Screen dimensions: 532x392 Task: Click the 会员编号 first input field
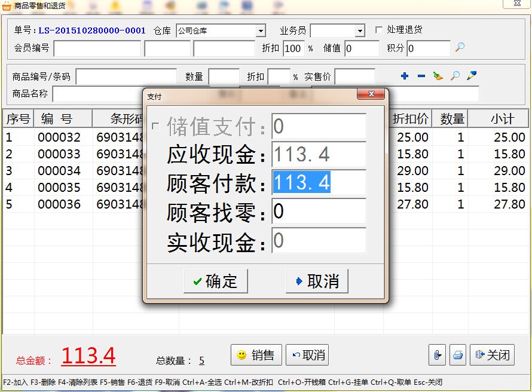click(x=97, y=48)
